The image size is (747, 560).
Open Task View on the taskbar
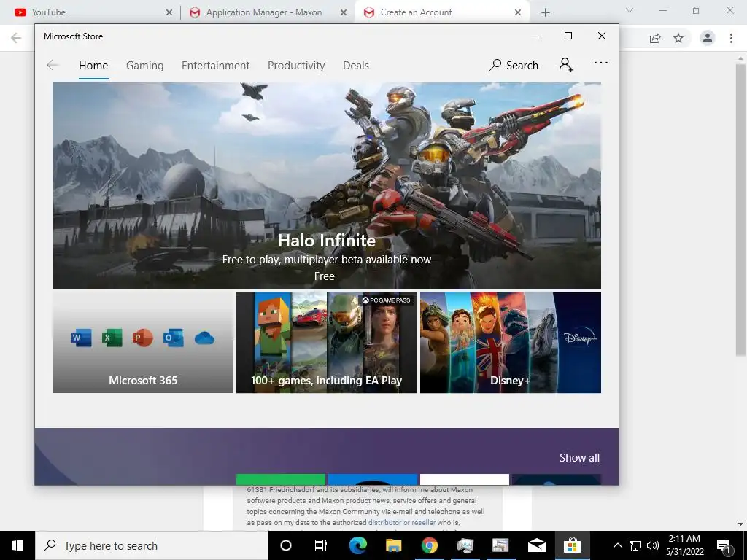point(321,545)
